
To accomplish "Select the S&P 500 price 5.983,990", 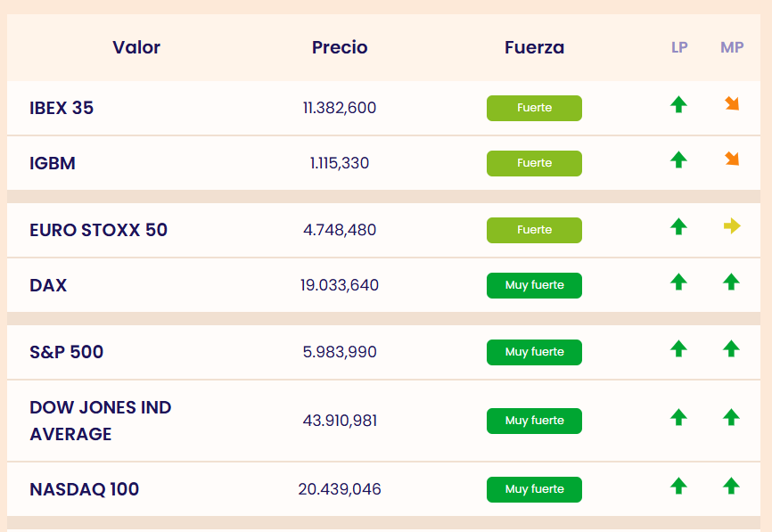I will 340,352.
